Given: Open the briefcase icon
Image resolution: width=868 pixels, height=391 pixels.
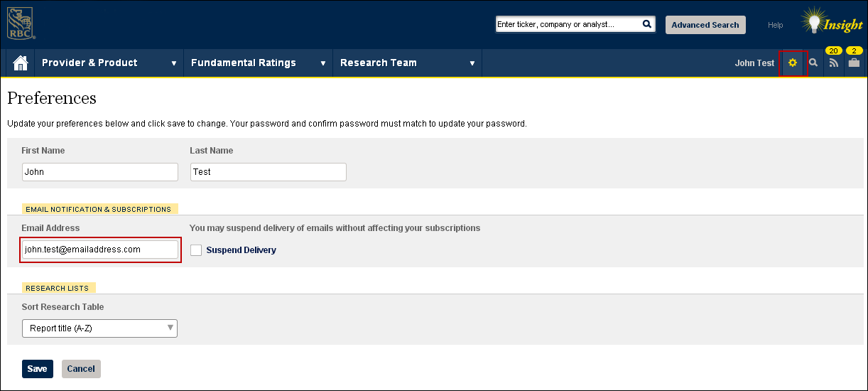Looking at the screenshot, I should [854, 63].
